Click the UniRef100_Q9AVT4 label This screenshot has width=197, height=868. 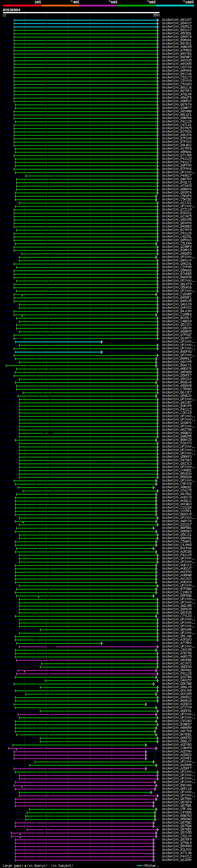click(177, 37)
